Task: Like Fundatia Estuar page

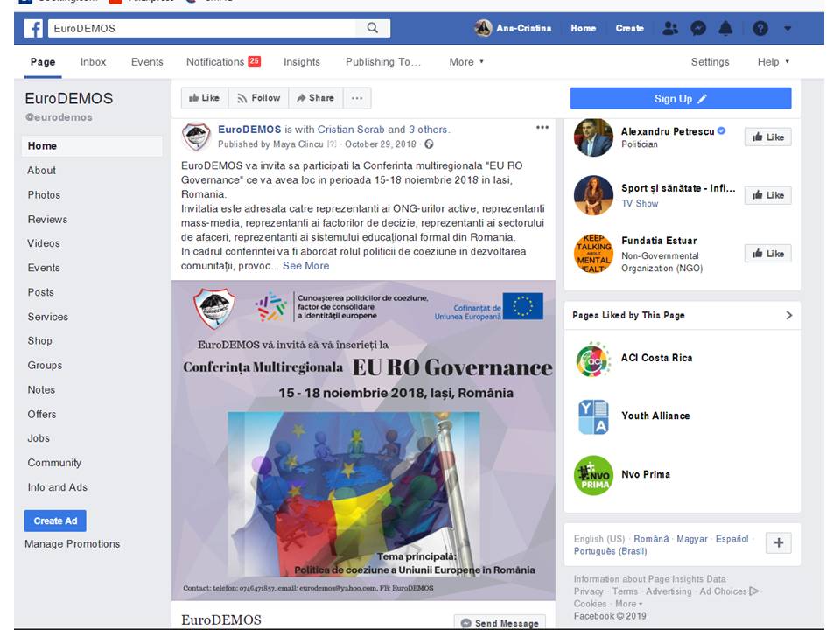Action: coord(767,254)
